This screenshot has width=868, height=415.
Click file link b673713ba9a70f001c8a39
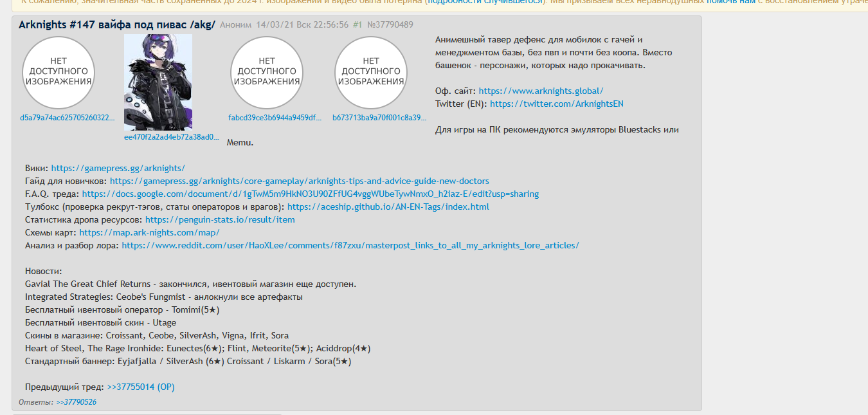tap(379, 118)
